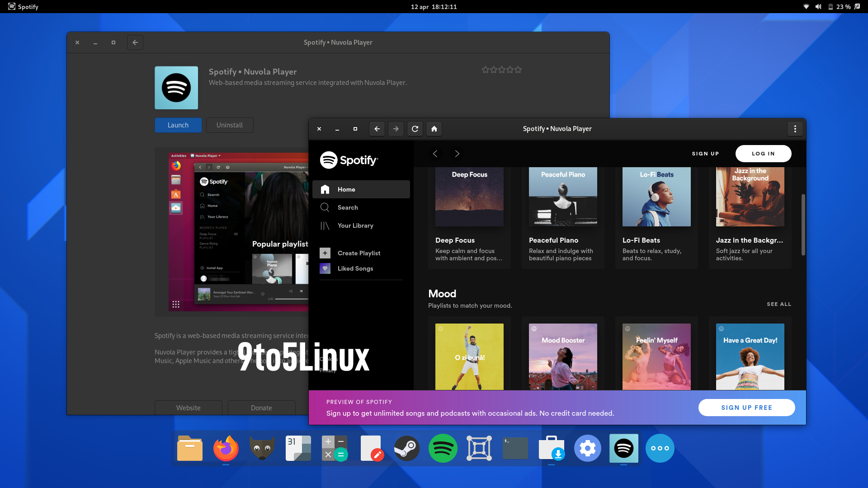Viewport: 868px width, 488px height.
Task: Open the Spotify app menu in top bar
Action: pos(23,6)
